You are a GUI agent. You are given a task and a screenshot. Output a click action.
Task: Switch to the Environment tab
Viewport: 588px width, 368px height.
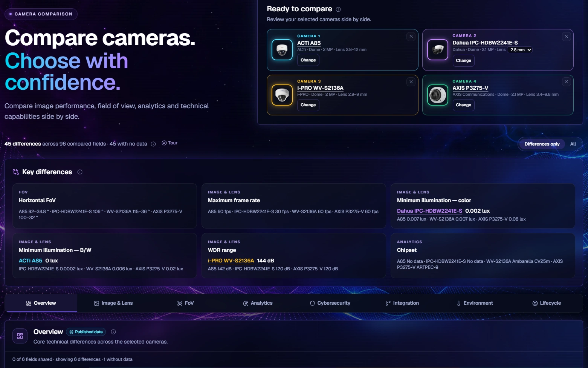(x=475, y=303)
